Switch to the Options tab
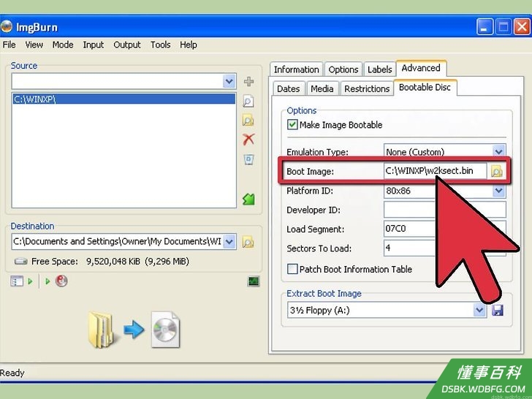The image size is (532, 399). 343,69
